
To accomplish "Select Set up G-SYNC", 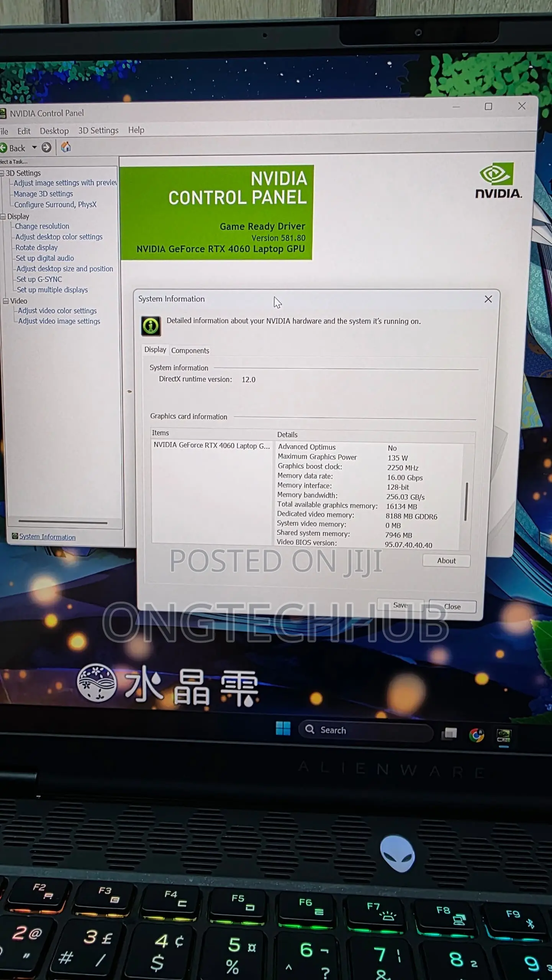I will (x=39, y=279).
